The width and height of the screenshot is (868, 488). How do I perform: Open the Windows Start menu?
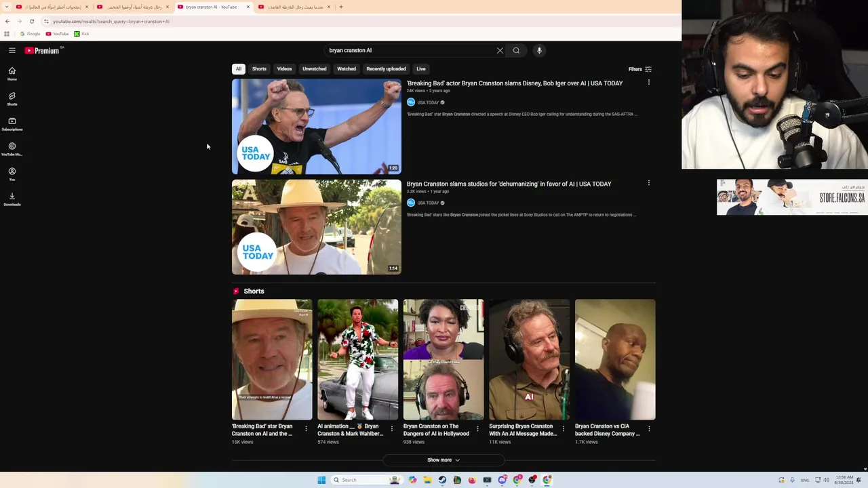point(321,480)
